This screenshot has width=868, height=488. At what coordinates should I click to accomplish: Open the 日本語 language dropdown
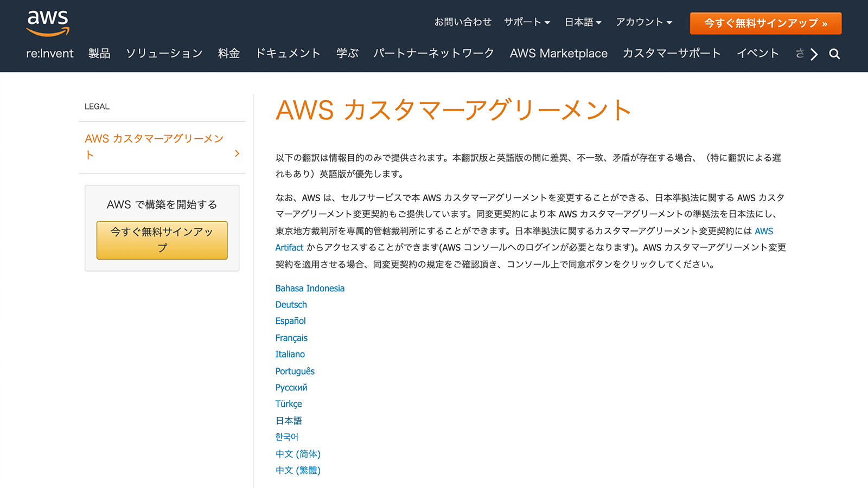click(x=583, y=22)
